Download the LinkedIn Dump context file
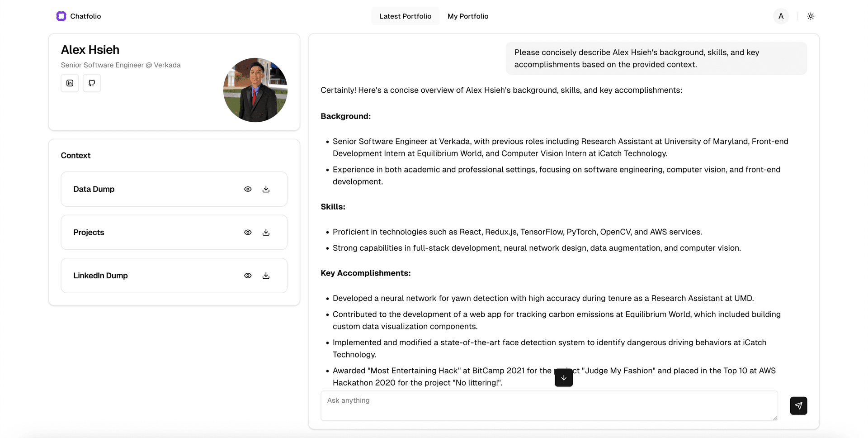Screen dimensions: 868x438 [x=266, y=275]
